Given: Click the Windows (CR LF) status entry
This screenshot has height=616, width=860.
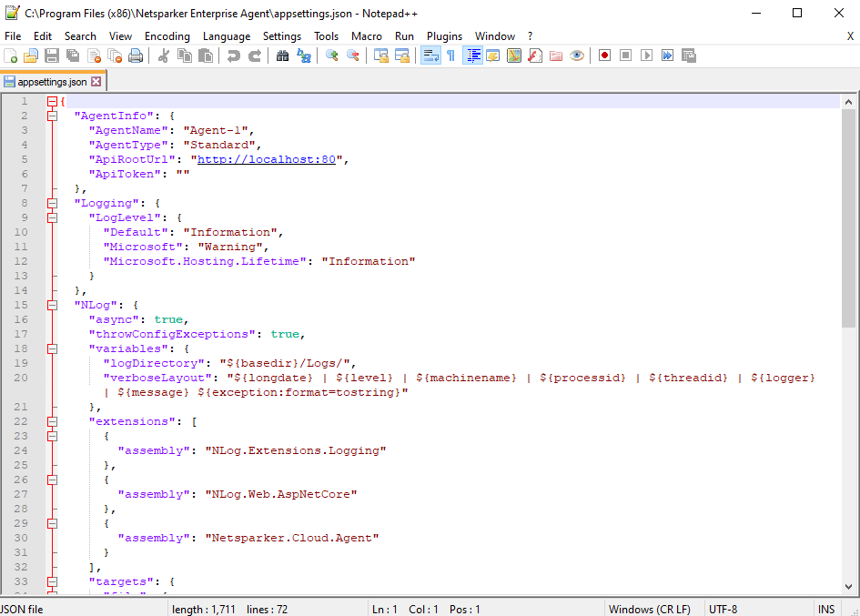Looking at the screenshot, I should [650, 610].
